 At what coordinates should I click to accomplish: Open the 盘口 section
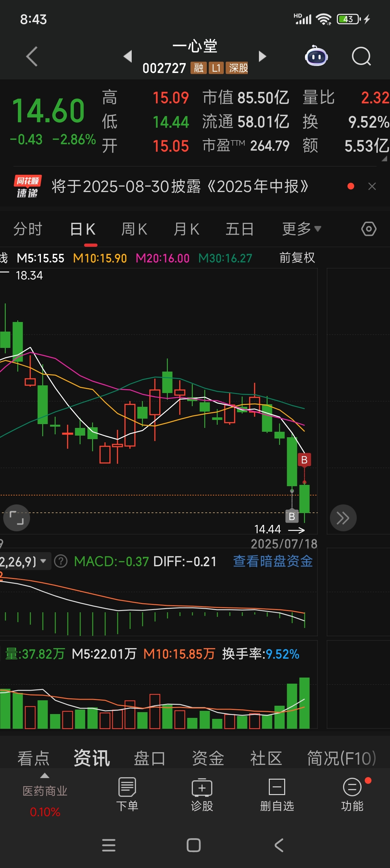point(149,758)
